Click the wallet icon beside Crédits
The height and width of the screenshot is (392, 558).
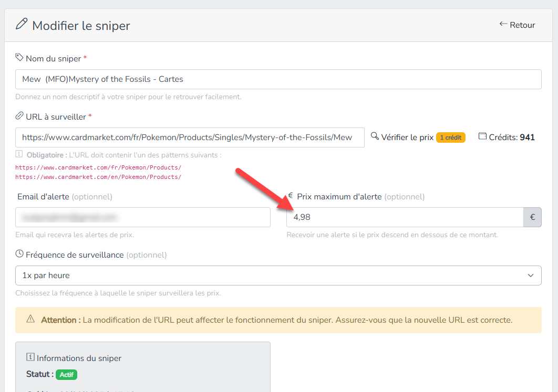click(x=482, y=136)
